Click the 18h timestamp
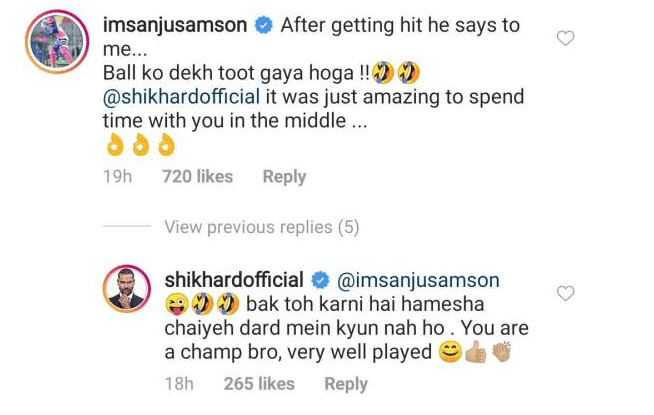The height and width of the screenshot is (415, 654). [179, 384]
